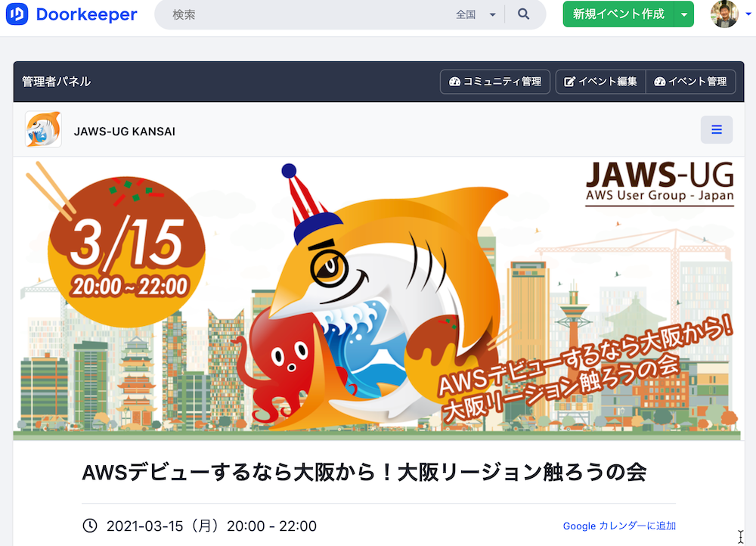
Task: Click the 検索 search input field
Action: [x=308, y=14]
